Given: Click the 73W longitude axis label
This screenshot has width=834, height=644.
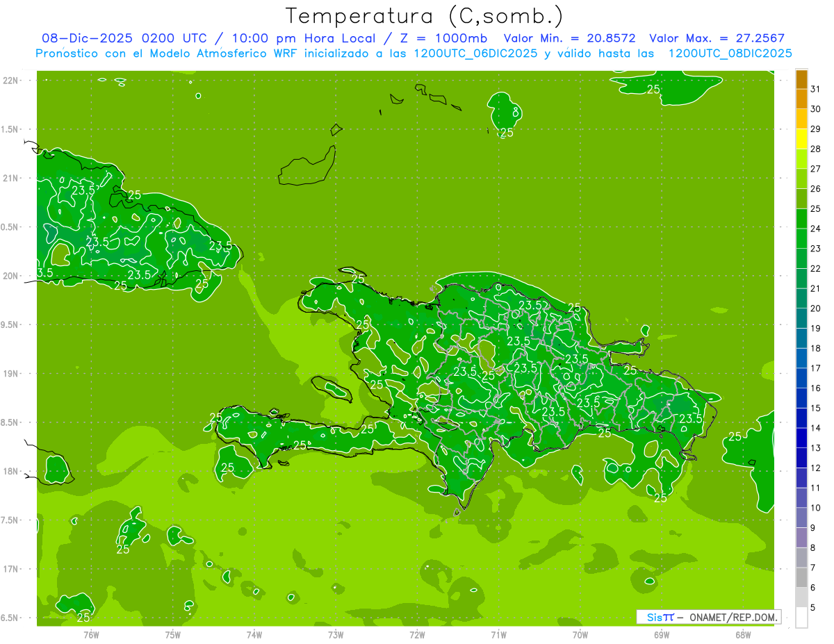Looking at the screenshot, I should (336, 634).
